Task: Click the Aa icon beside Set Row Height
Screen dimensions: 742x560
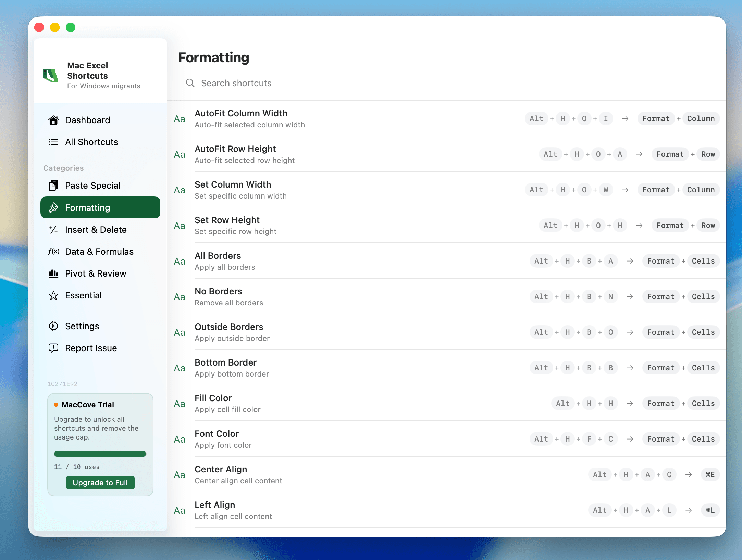Action: (x=180, y=226)
